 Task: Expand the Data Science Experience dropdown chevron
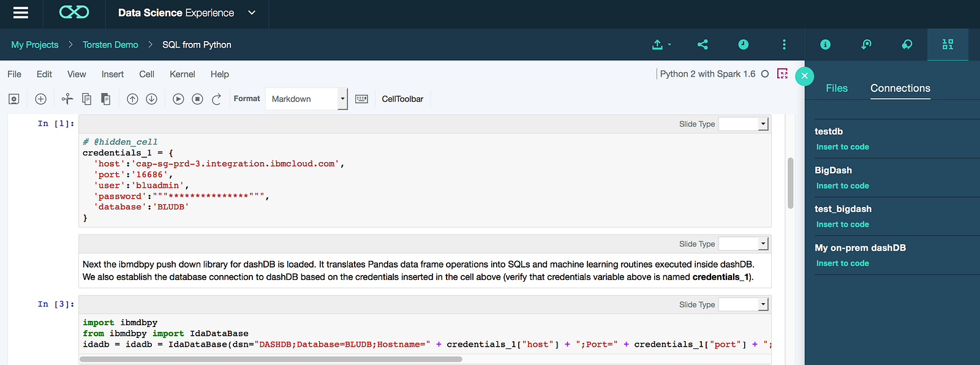pyautogui.click(x=252, y=13)
